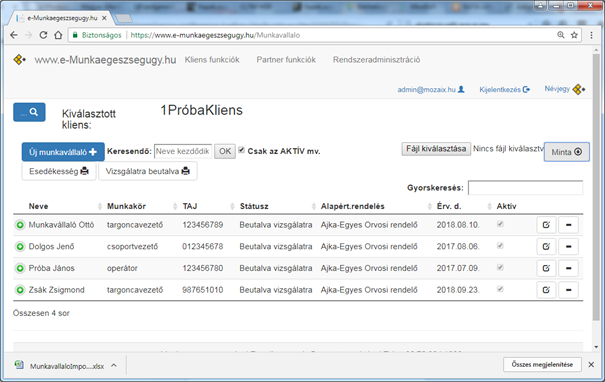Image resolution: width=605 pixels, height=382 pixels.
Task: Focus the Gyorskeresés quick search field
Action: pyautogui.click(x=526, y=188)
